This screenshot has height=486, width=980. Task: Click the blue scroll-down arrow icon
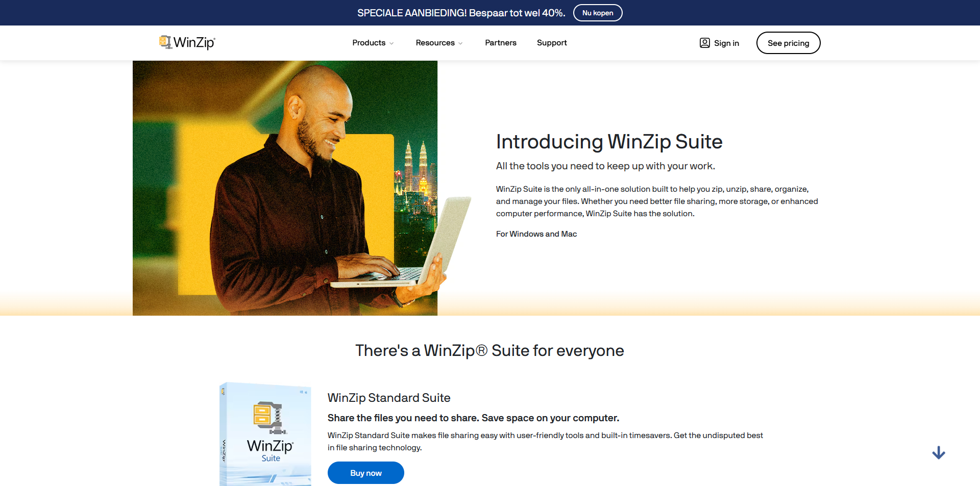pyautogui.click(x=938, y=453)
